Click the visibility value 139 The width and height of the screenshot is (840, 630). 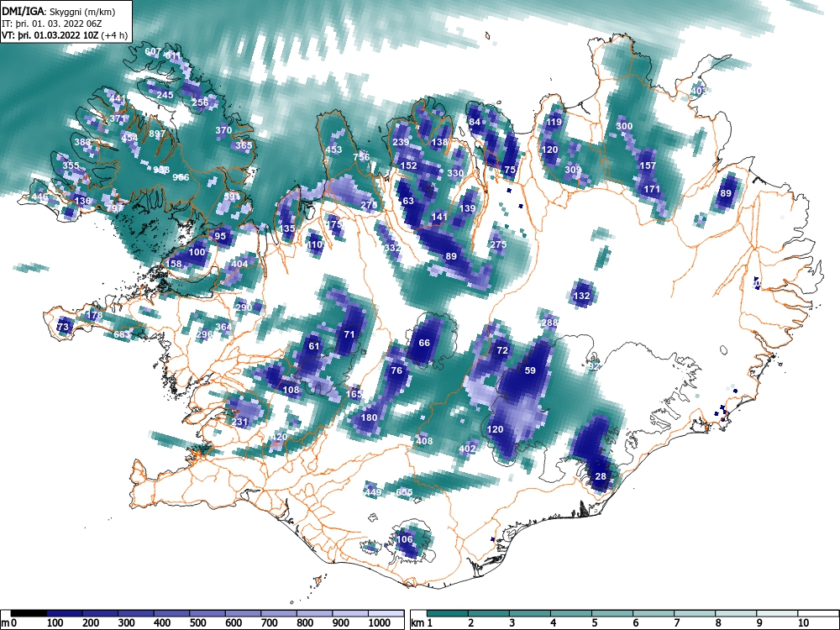point(467,208)
